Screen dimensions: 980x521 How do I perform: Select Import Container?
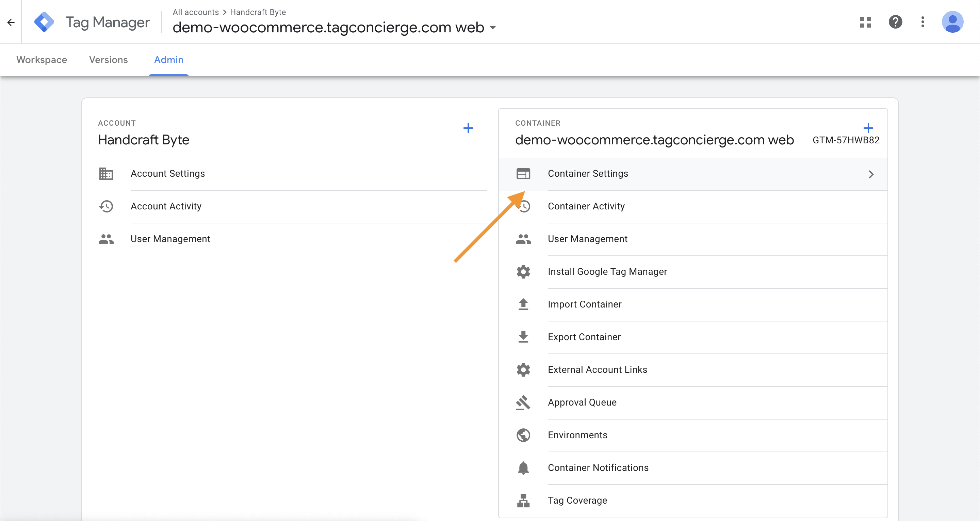point(693,305)
